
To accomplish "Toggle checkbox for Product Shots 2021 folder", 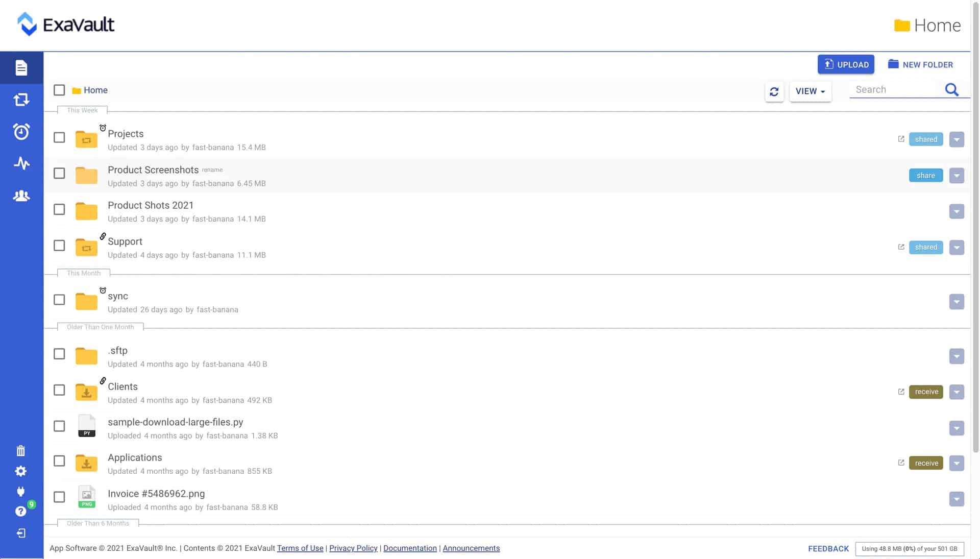I will pos(59,209).
